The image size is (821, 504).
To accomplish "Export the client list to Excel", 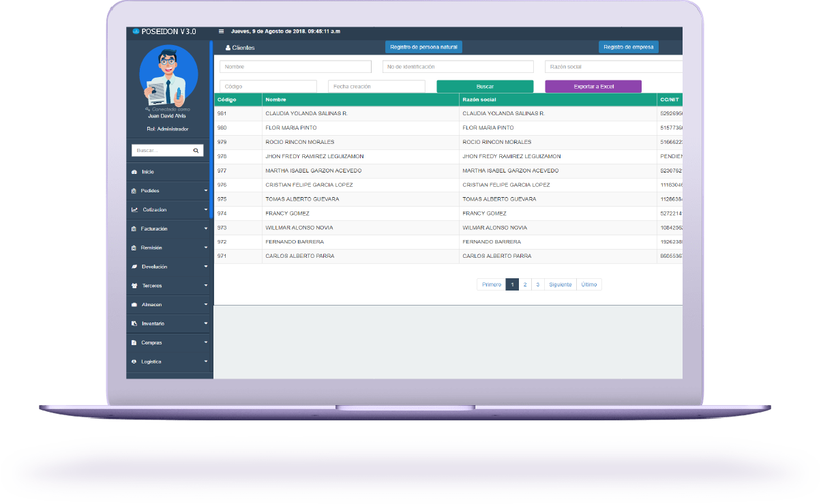I will pyautogui.click(x=593, y=87).
